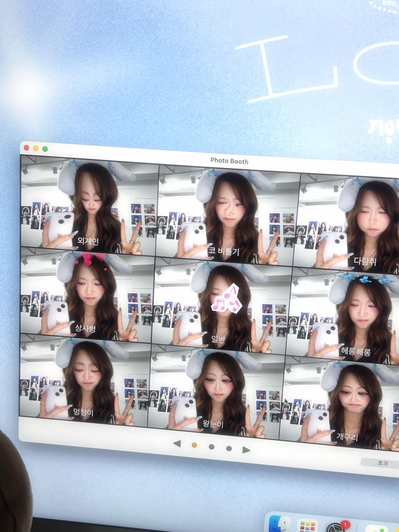The height and width of the screenshot is (532, 399).
Task: Minimize the Photo Booth window
Action: (x=36, y=148)
